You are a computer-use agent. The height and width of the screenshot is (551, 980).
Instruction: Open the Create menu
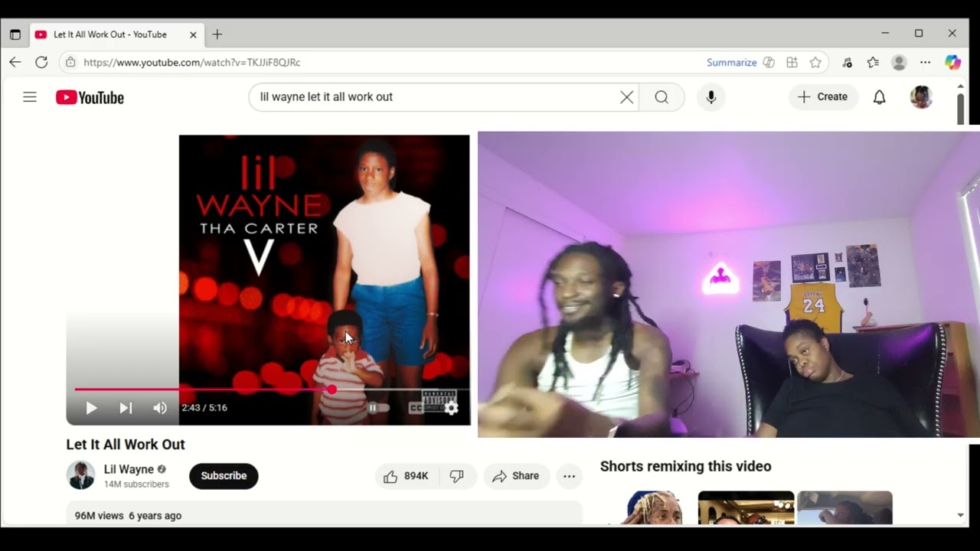823,97
